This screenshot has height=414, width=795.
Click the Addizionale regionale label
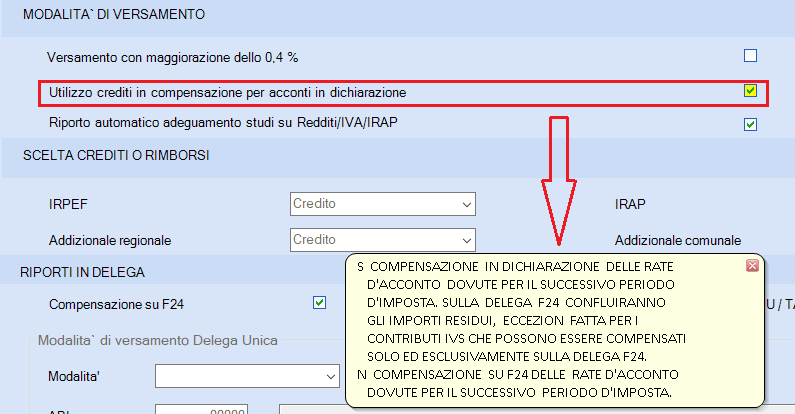110,240
